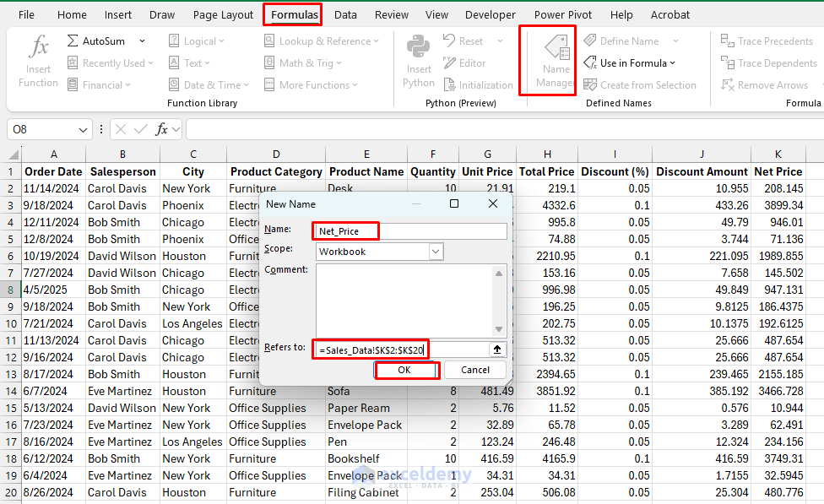Click the Refers to field
This screenshot has height=504, width=824.
[402, 350]
